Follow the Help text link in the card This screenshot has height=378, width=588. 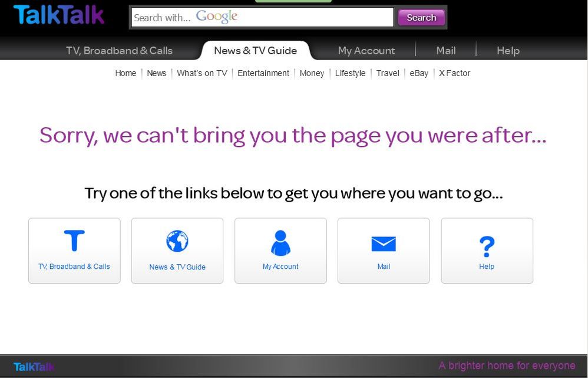point(487,267)
